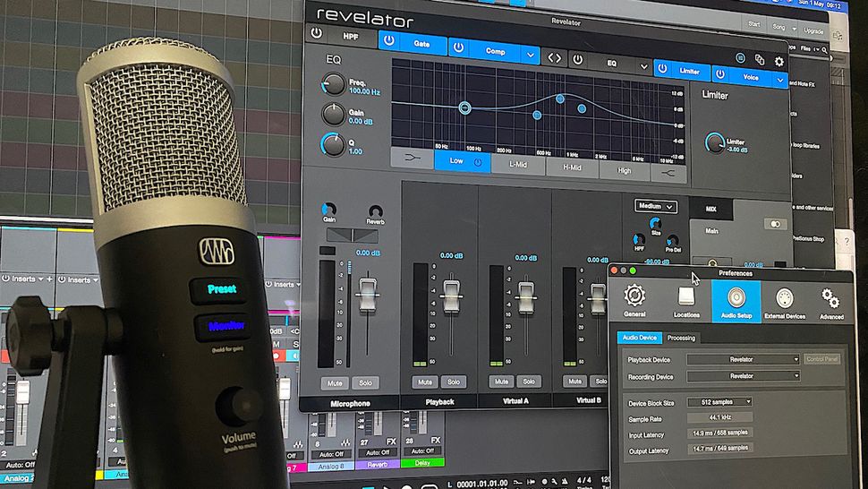Click the EQ Gain knob
Screen dimensions: 868x489
click(333, 114)
